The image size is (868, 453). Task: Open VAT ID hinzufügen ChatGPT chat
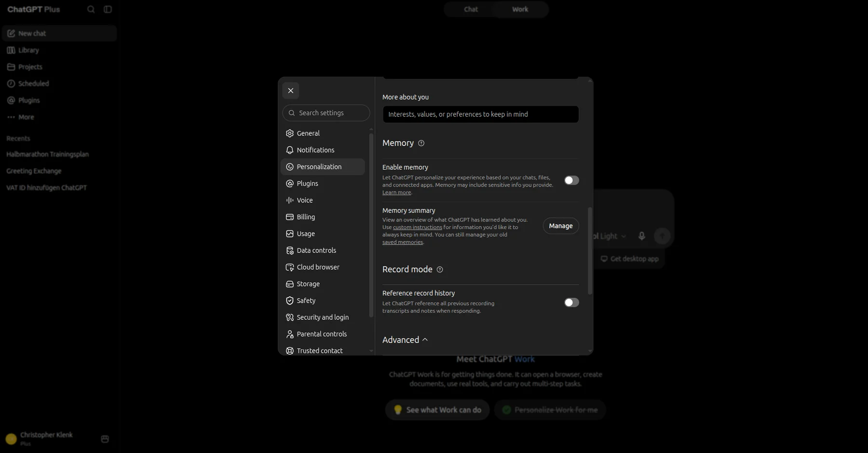[x=59, y=188]
